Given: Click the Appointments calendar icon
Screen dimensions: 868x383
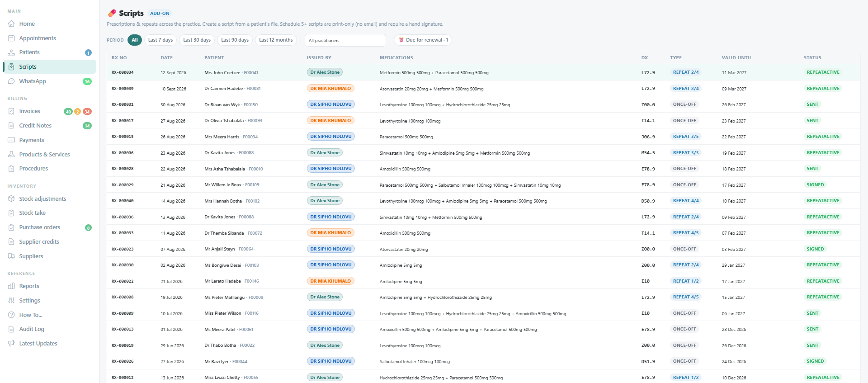Looking at the screenshot, I should tap(11, 38).
